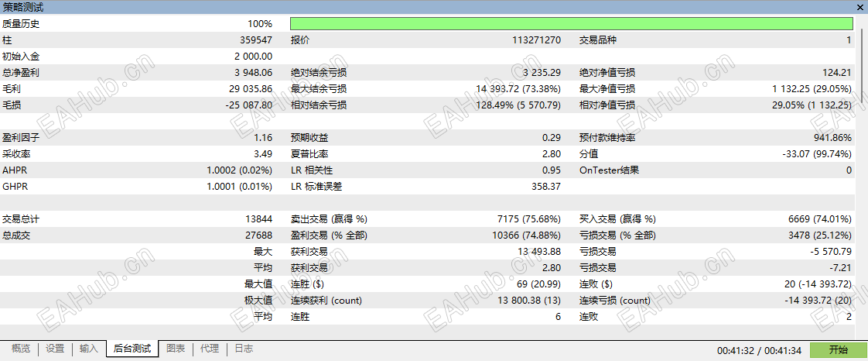Select the 绝对净值亏损 value 124.21
This screenshot has width=868, height=361.
838,73
